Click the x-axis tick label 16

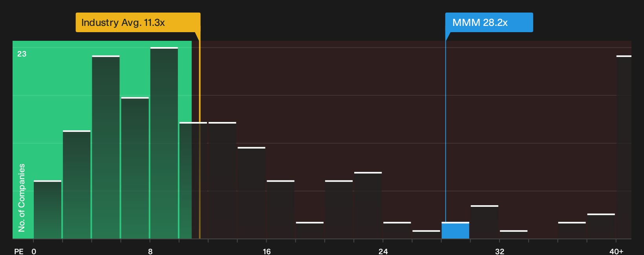coord(267,251)
